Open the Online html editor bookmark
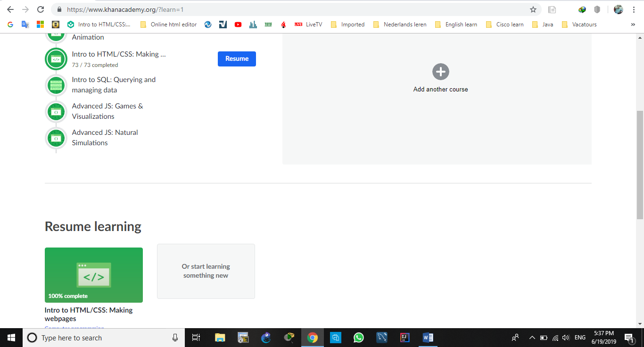Image resolution: width=644 pixels, height=347 pixels. point(169,25)
